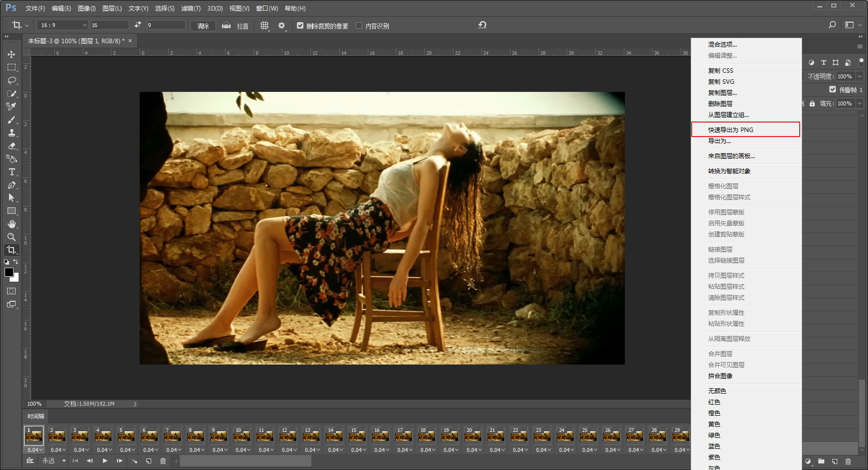Open the opacity 100% dropdown arrow

859,76
